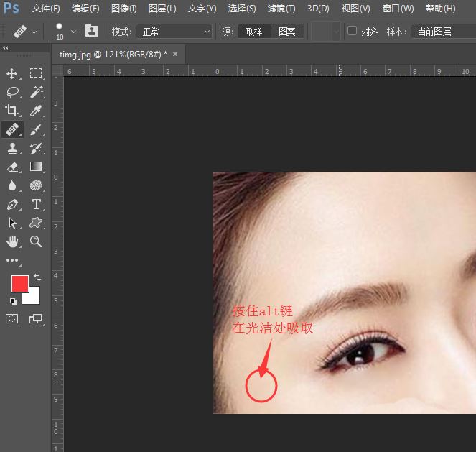The width and height of the screenshot is (476, 452).
Task: Select the Clone Stamp tool
Action: 12,148
